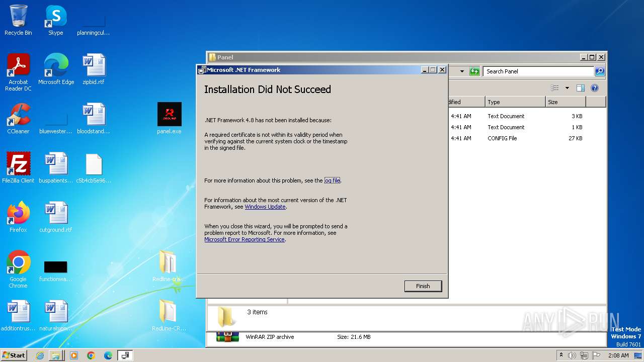Click the .NET installer taskbar button
644x362 pixels.
click(x=125, y=355)
